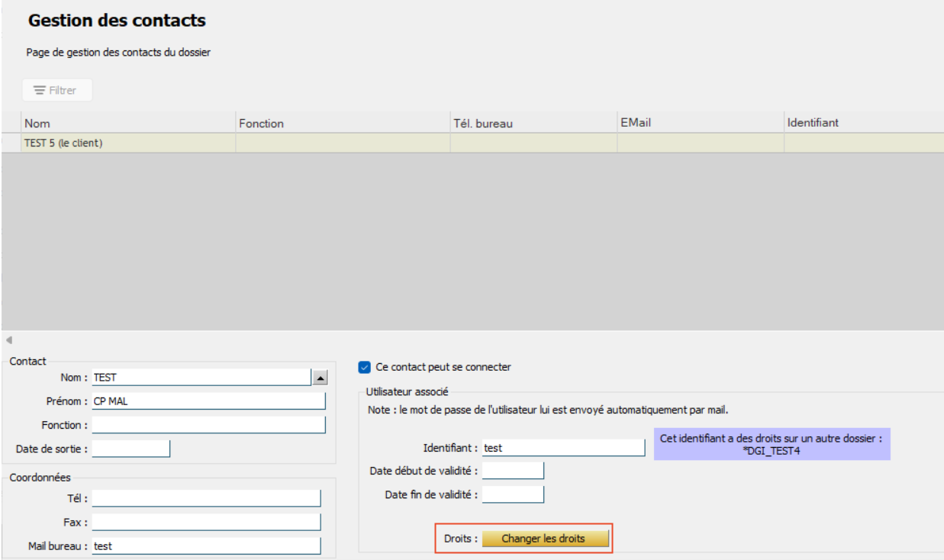The height and width of the screenshot is (560, 944).
Task: Uncheck 'Ce contact peut se connecter'
Action: click(x=364, y=367)
